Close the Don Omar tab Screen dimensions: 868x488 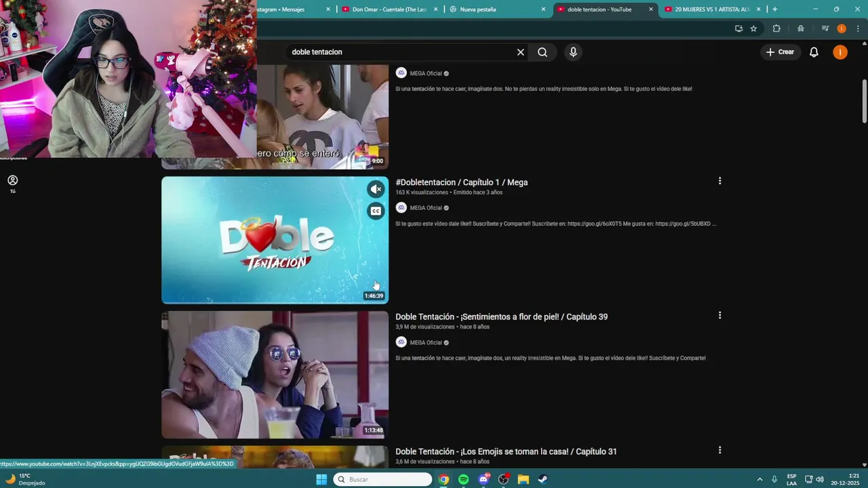436,9
